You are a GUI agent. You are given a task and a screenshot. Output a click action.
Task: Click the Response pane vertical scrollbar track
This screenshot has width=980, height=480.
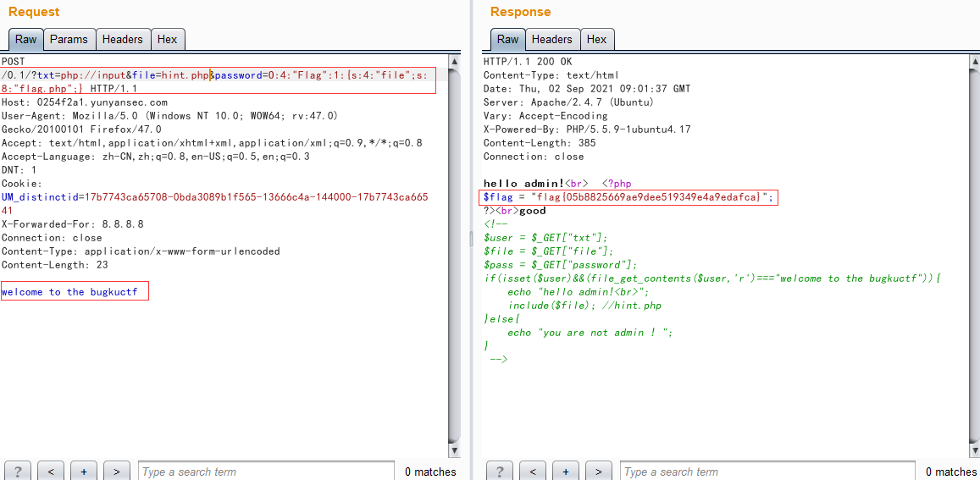coord(974,256)
